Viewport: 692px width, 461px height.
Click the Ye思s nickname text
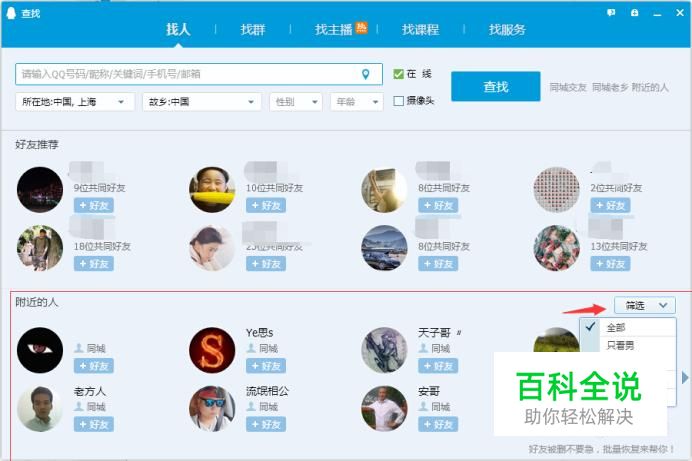pos(260,333)
